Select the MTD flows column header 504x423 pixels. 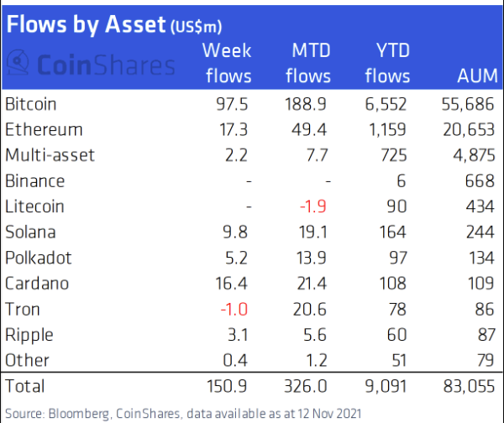[308, 63]
